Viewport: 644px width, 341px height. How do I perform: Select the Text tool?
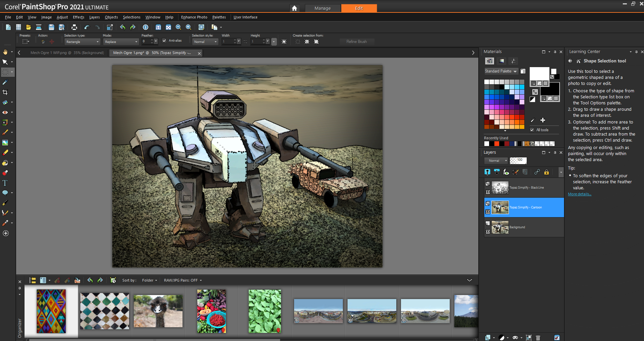[5, 183]
